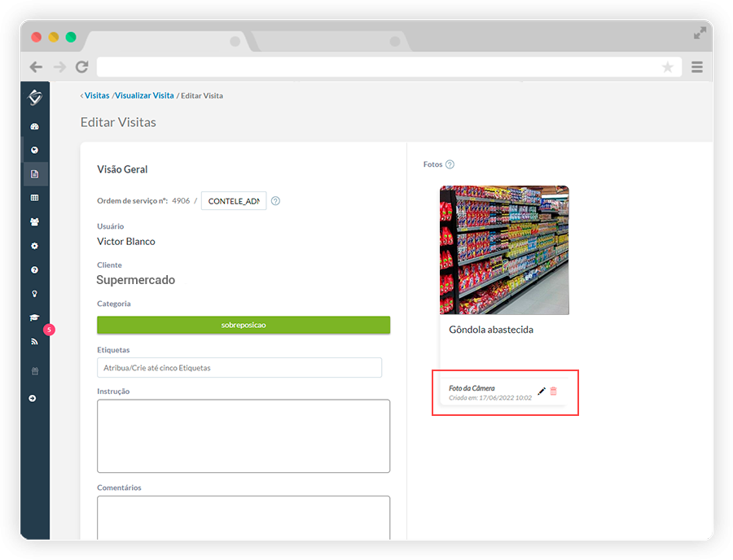Click the browser hamburger menu button
Image resolution: width=733 pixels, height=560 pixels.
(697, 67)
